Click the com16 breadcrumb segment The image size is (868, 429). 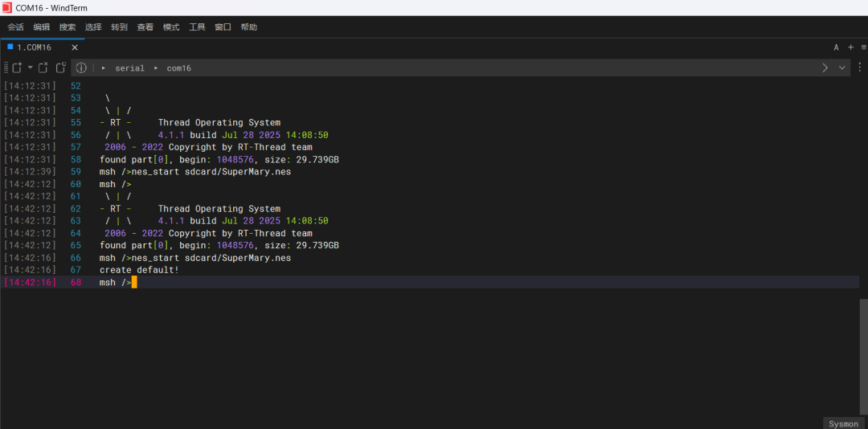tap(178, 68)
